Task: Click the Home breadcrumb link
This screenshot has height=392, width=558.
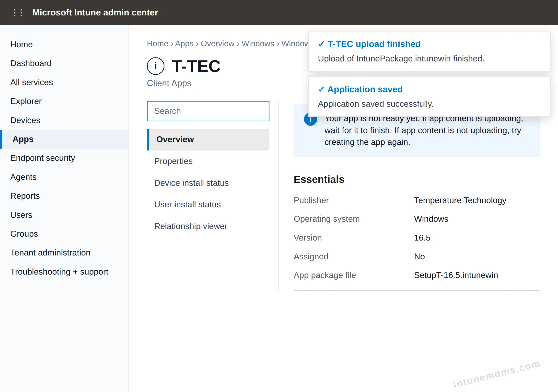Action: coord(158,44)
